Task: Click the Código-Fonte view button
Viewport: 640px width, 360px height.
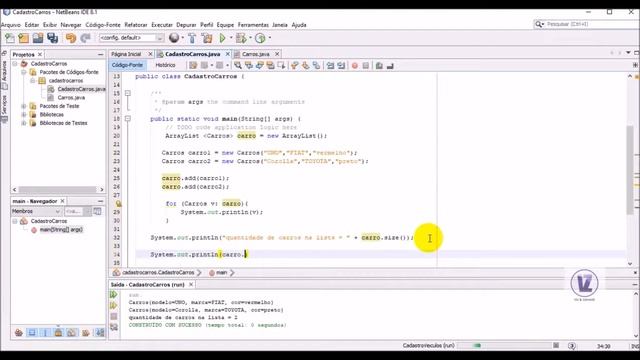Action: coord(127,65)
